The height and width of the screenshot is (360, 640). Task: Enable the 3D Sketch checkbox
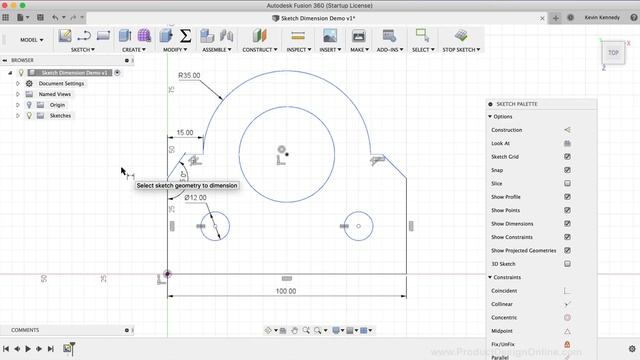pos(567,264)
